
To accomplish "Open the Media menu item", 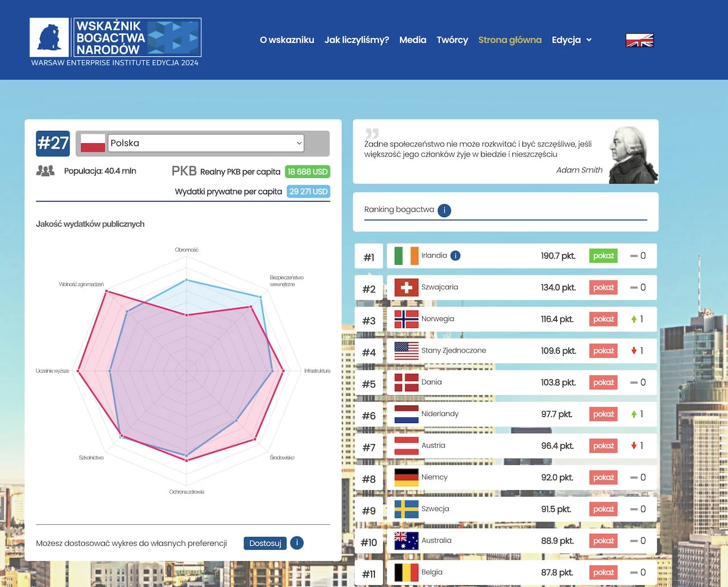I will [x=412, y=40].
